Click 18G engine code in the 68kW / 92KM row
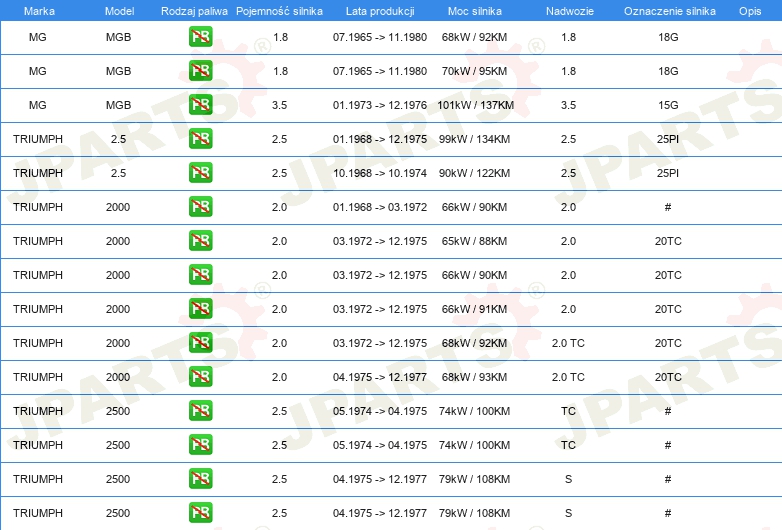Image resolution: width=782 pixels, height=530 pixels. tap(668, 37)
